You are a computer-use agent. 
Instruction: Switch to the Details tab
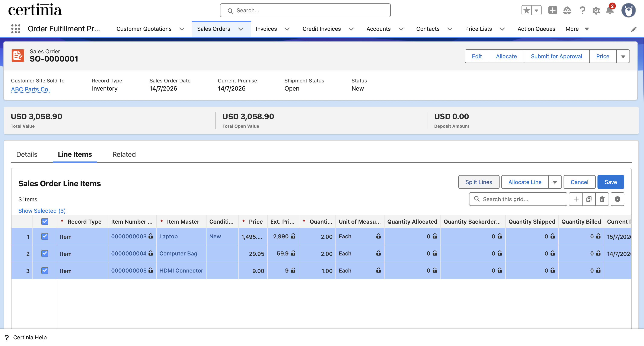pyautogui.click(x=27, y=154)
